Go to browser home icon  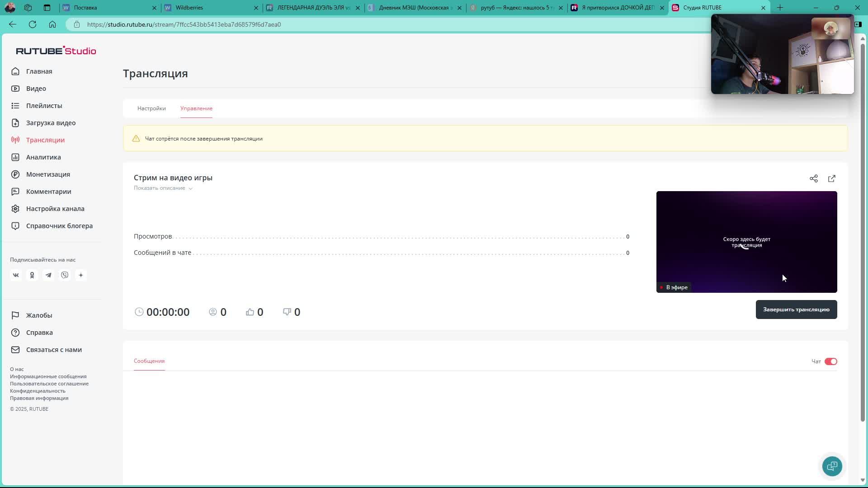(x=52, y=24)
